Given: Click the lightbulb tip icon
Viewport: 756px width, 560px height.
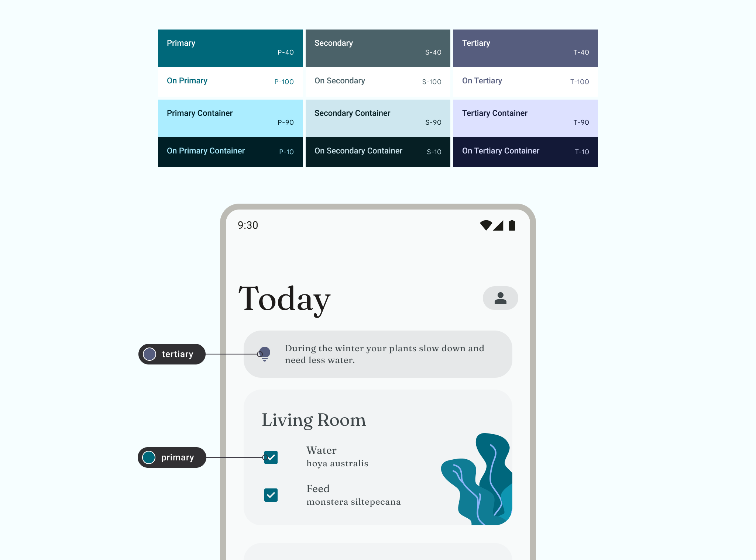Looking at the screenshot, I should pyautogui.click(x=265, y=353).
